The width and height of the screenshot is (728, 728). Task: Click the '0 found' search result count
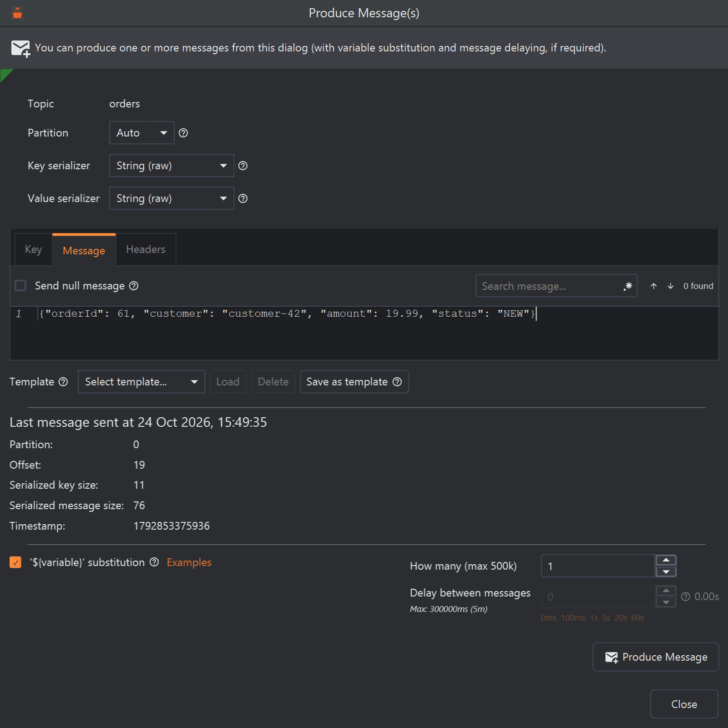point(698,286)
